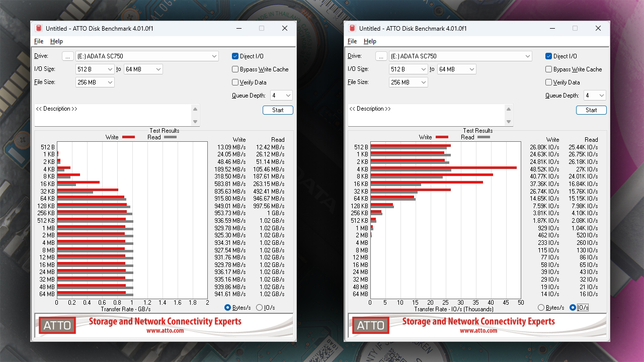
Task: Click the right window title bar text
Action: point(413,28)
